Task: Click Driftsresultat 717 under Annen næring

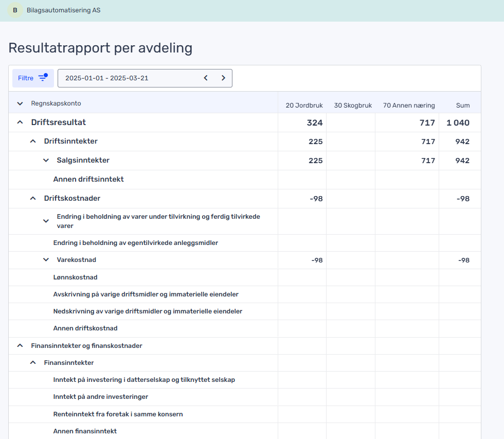Action: (x=427, y=123)
